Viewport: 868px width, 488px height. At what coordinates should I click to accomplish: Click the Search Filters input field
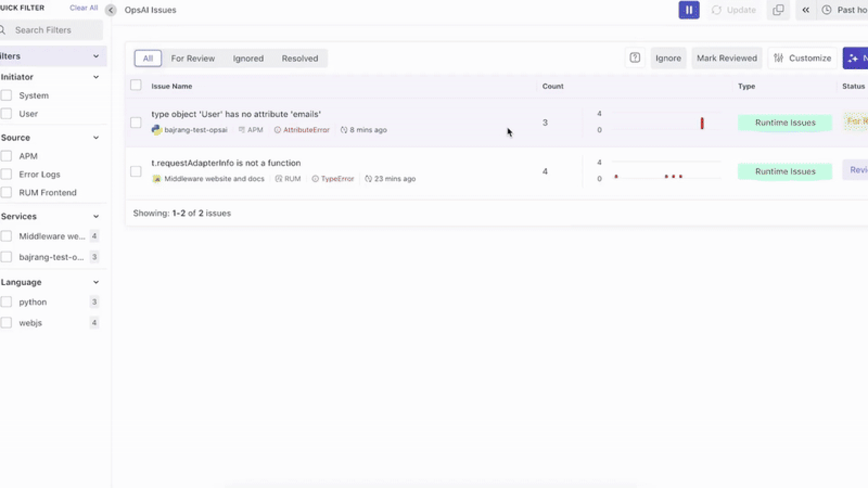point(54,30)
